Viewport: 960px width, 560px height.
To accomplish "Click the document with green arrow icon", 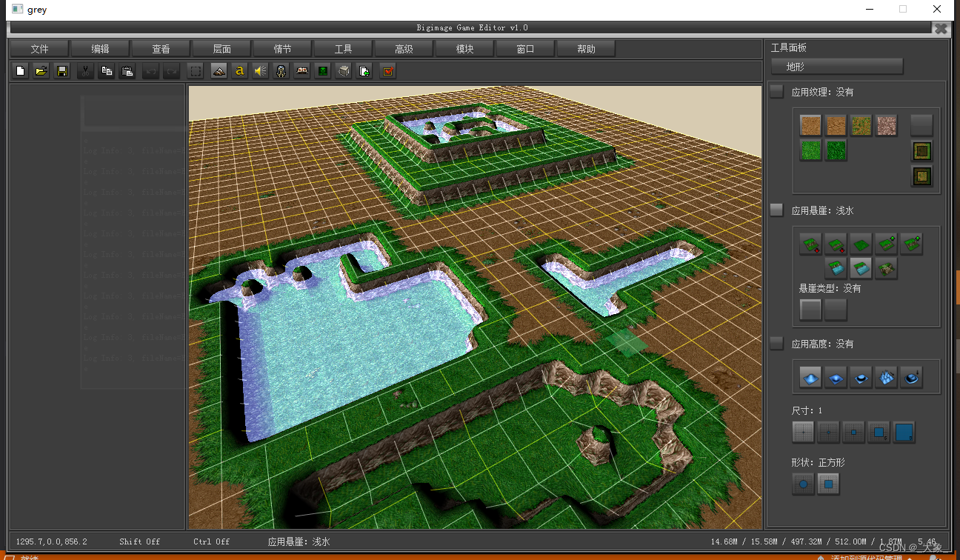I will (x=364, y=71).
